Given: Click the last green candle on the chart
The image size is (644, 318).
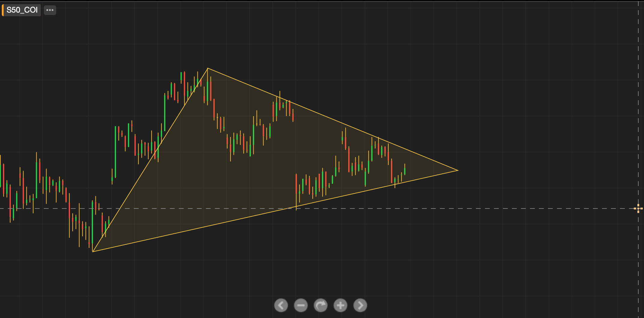Looking at the screenshot, I should click(x=405, y=171).
